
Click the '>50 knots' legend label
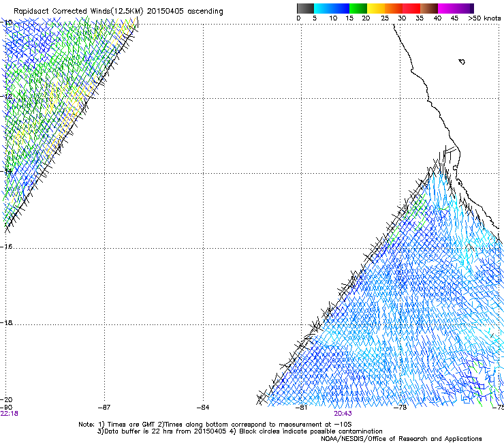click(484, 18)
